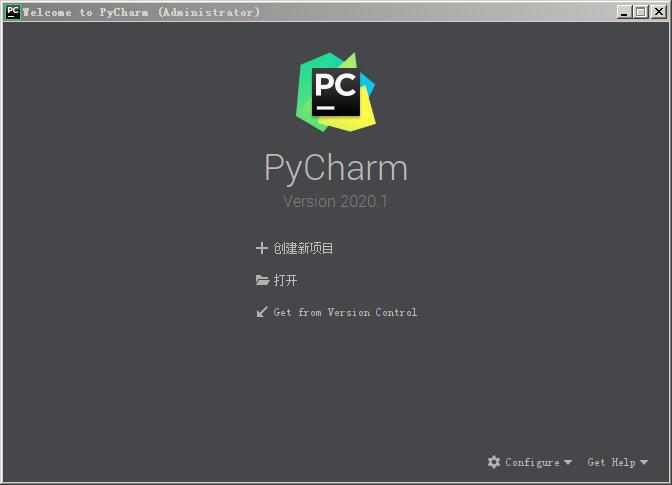Viewport: 672px width, 485px height.
Task: Click the PyCharm PC logo in the center
Action: 336,92
